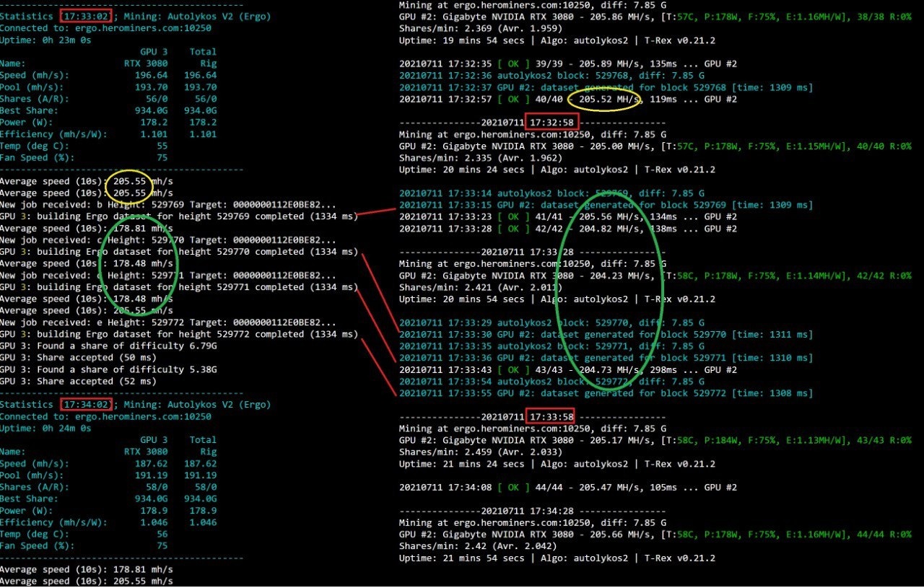The image size is (924, 588).
Task: Click the dataset generated for block 529772 line
Action: pyautogui.click(x=606, y=393)
